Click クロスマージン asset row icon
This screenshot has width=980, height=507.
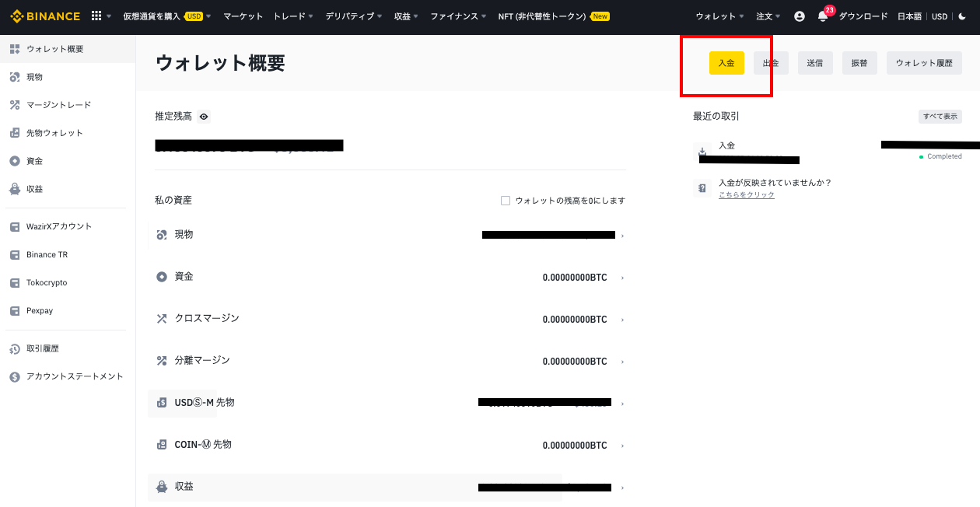[x=162, y=319]
